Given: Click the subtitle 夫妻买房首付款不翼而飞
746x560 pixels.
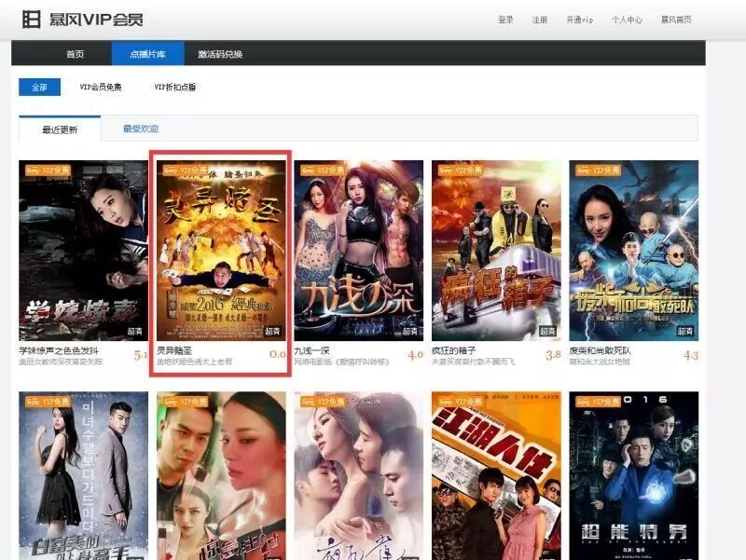Looking at the screenshot, I should coord(473,362).
